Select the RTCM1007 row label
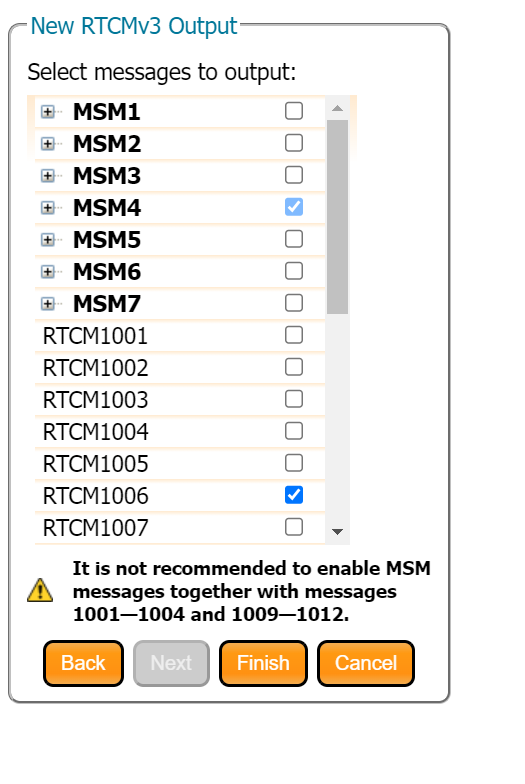 tap(96, 528)
